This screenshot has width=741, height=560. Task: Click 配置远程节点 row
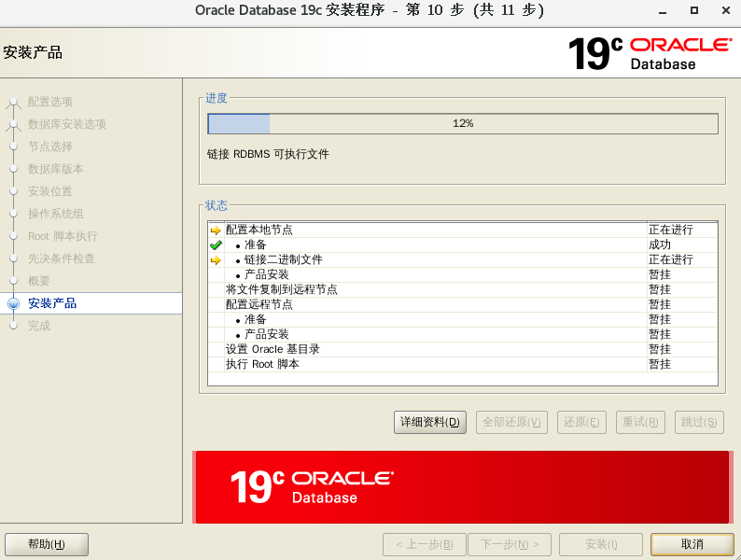coord(463,305)
